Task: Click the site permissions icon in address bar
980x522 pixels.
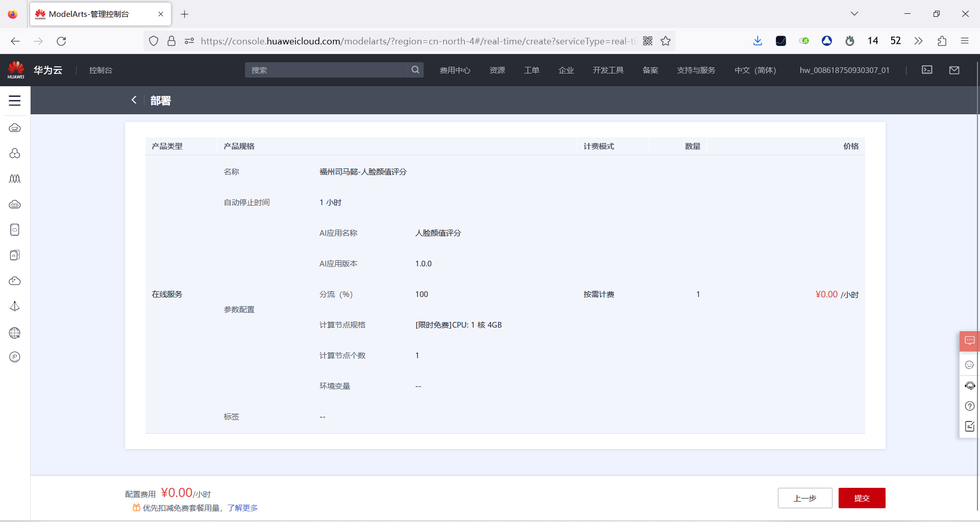Action: 189,41
